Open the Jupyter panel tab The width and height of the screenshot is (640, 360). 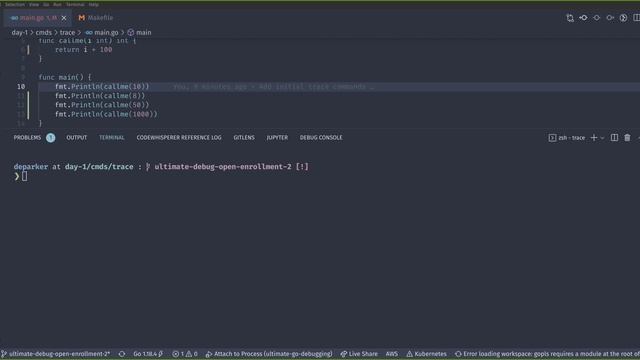click(x=277, y=138)
